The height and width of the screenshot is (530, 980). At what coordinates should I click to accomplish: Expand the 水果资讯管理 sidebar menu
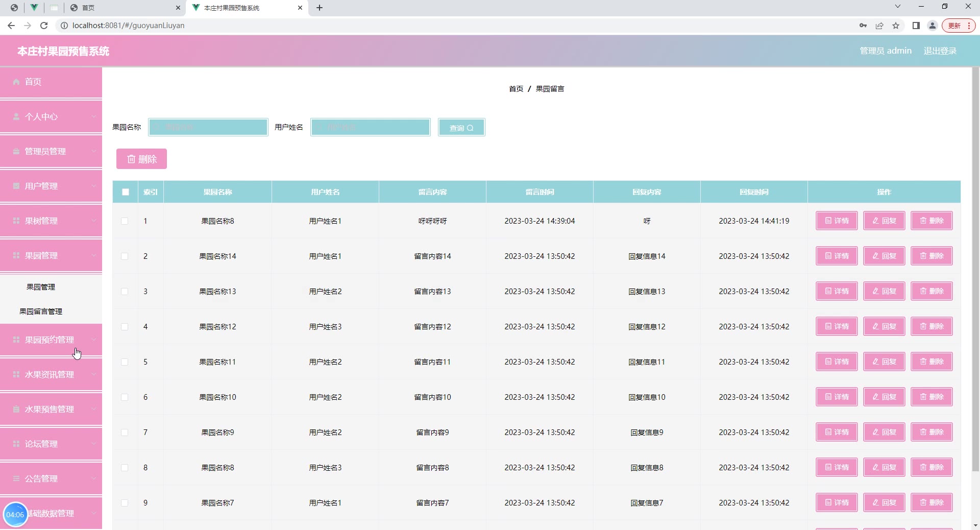51,374
